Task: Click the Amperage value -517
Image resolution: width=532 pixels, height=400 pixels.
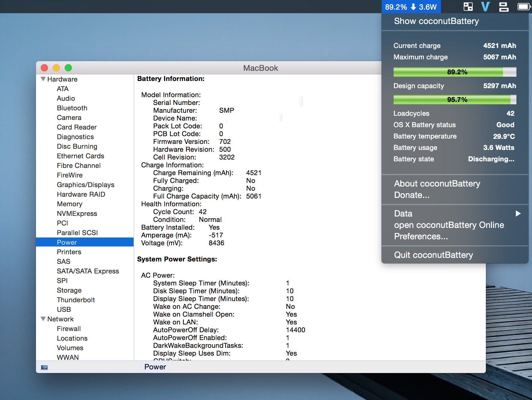Action: point(216,235)
